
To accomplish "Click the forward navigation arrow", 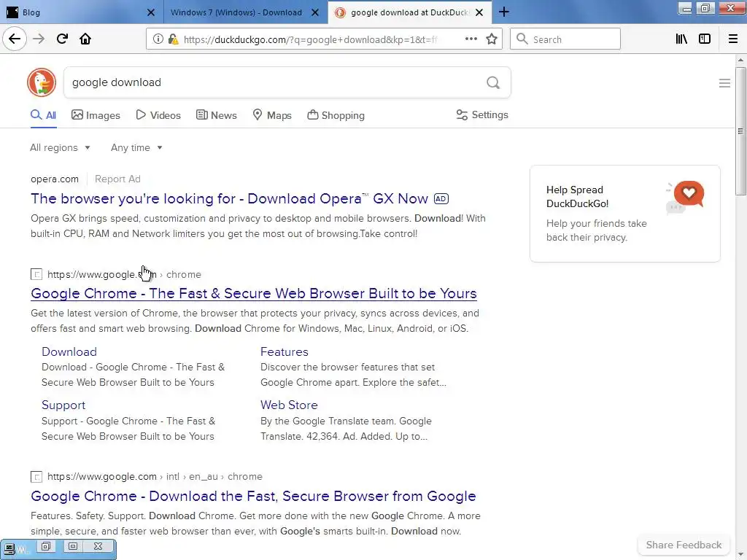I will click(x=39, y=39).
